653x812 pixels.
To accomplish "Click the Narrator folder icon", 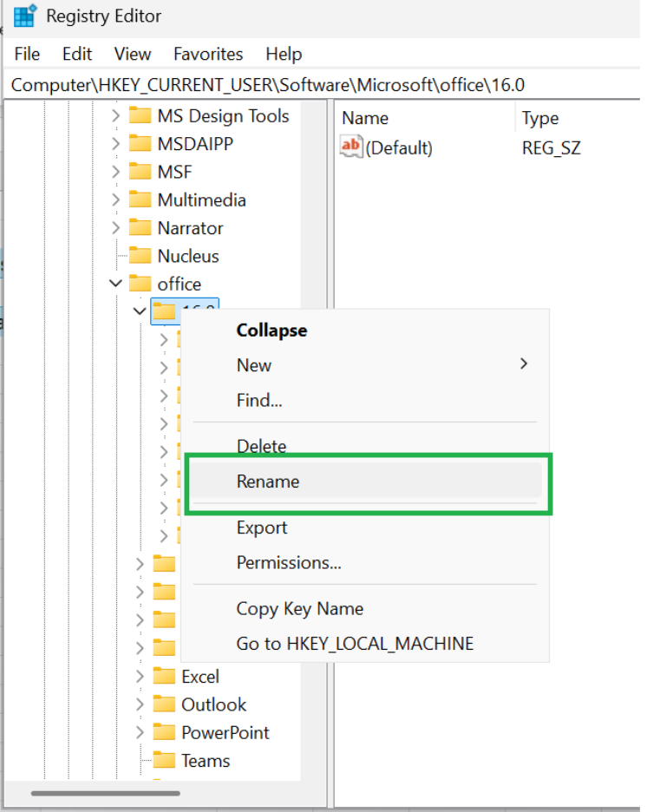I will [140, 227].
